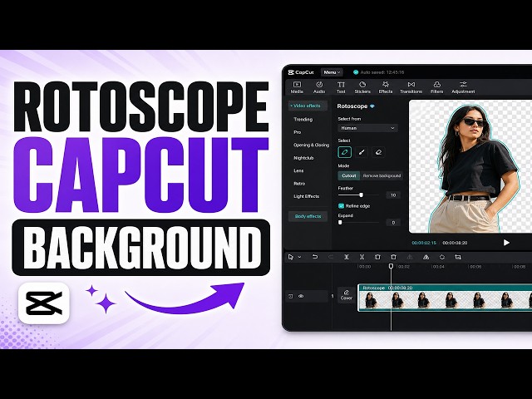Toggle the Refine edge checkbox

pos(341,206)
